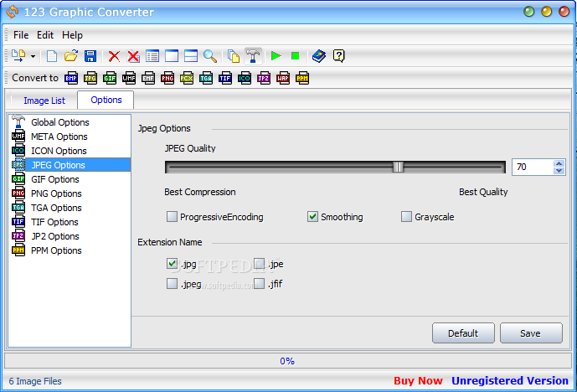577x392 pixels.
Task: Select TGA Options in sidebar
Action: [x=56, y=208]
